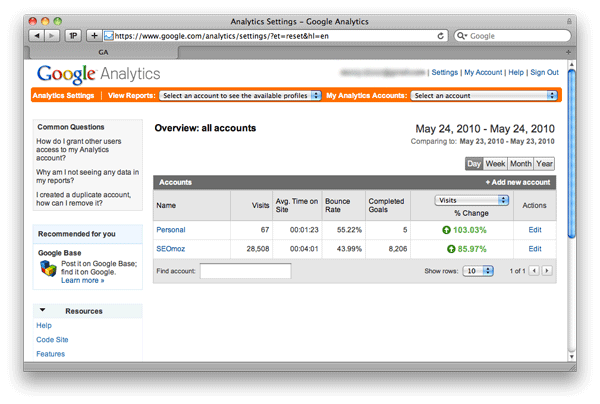Collapse the Resources section triangle
The image size is (600, 404).
[42, 311]
